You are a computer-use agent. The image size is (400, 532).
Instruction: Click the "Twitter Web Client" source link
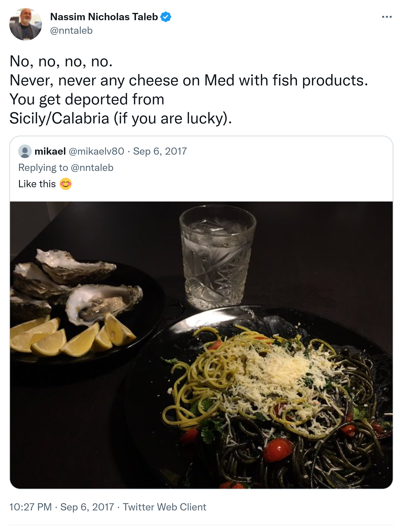point(164,507)
